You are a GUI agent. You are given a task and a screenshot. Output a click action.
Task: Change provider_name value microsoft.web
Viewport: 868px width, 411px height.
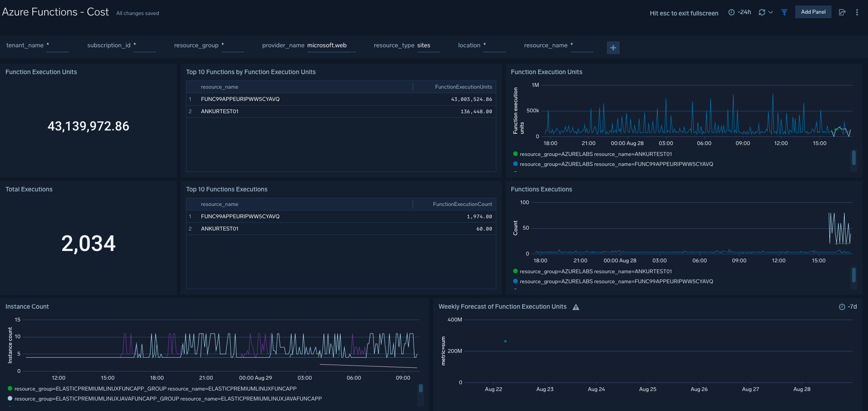pyautogui.click(x=331, y=45)
